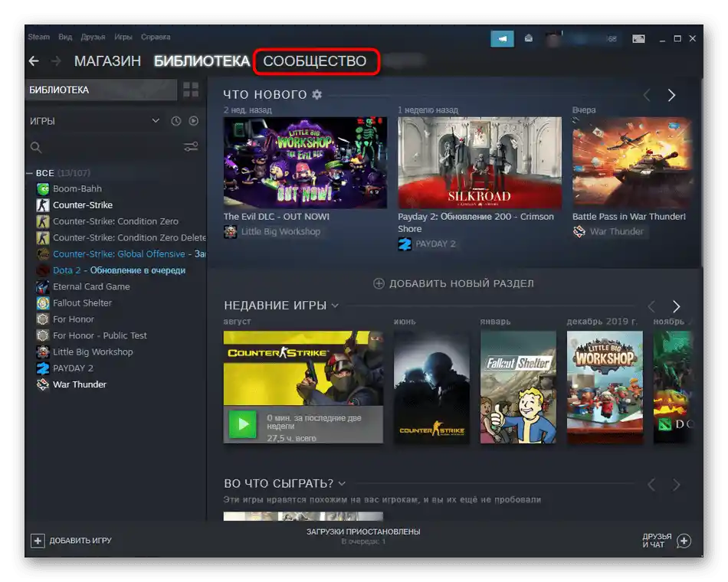Image resolution: width=728 pixels, height=582 pixels.
Task: Click Fallout Shelter icon in game list
Action: pos(43,303)
